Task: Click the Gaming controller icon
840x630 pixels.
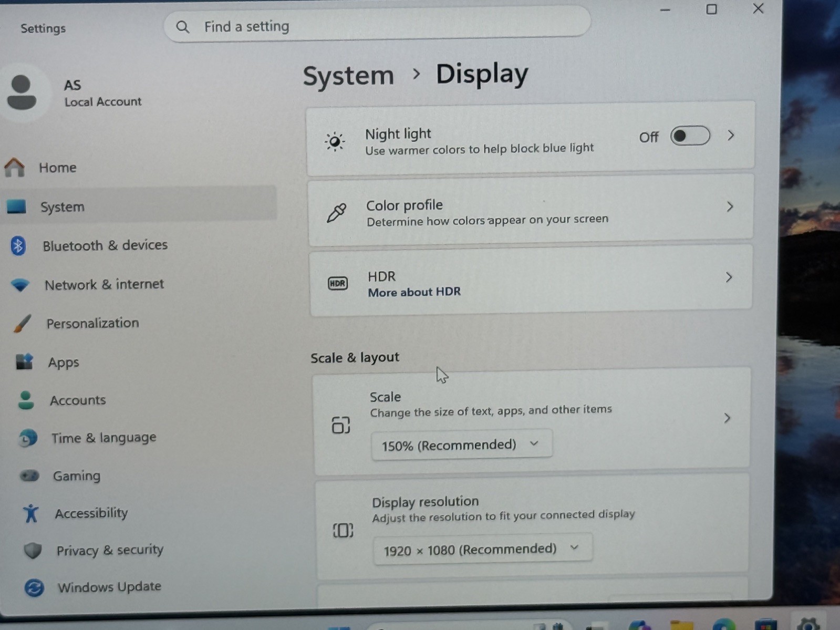Action: [29, 476]
